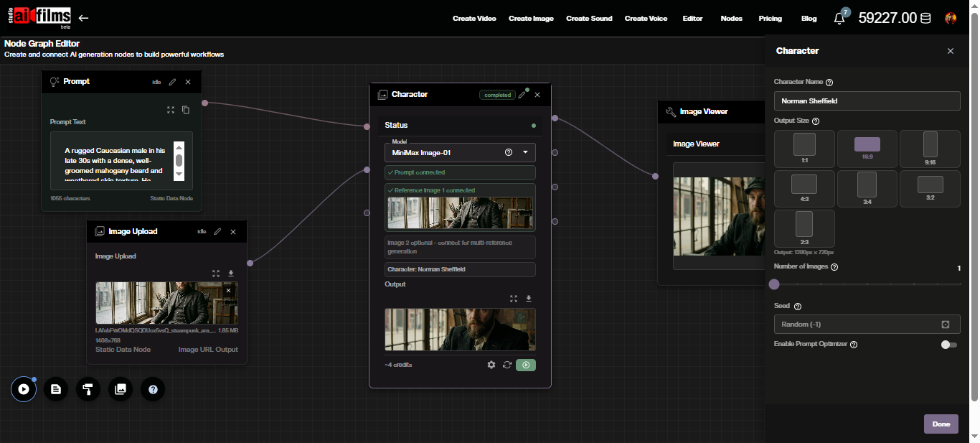Copy the Prompt Text using the copy icon
Image resolution: width=980 pixels, height=443 pixels.
(185, 110)
